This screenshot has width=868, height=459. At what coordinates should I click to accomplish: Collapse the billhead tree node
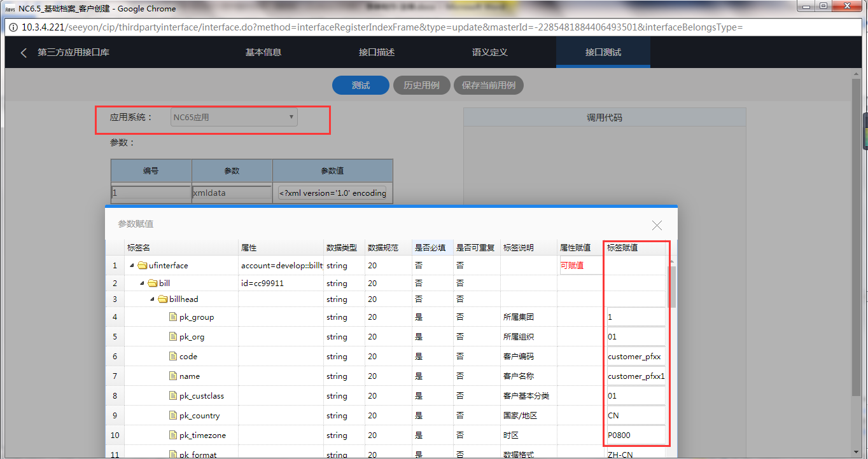click(x=152, y=299)
